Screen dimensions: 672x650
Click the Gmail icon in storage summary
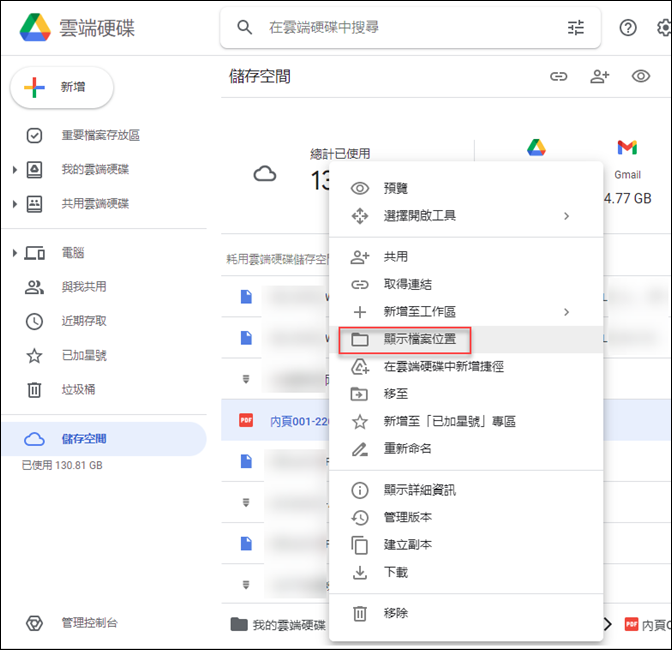pyautogui.click(x=627, y=147)
